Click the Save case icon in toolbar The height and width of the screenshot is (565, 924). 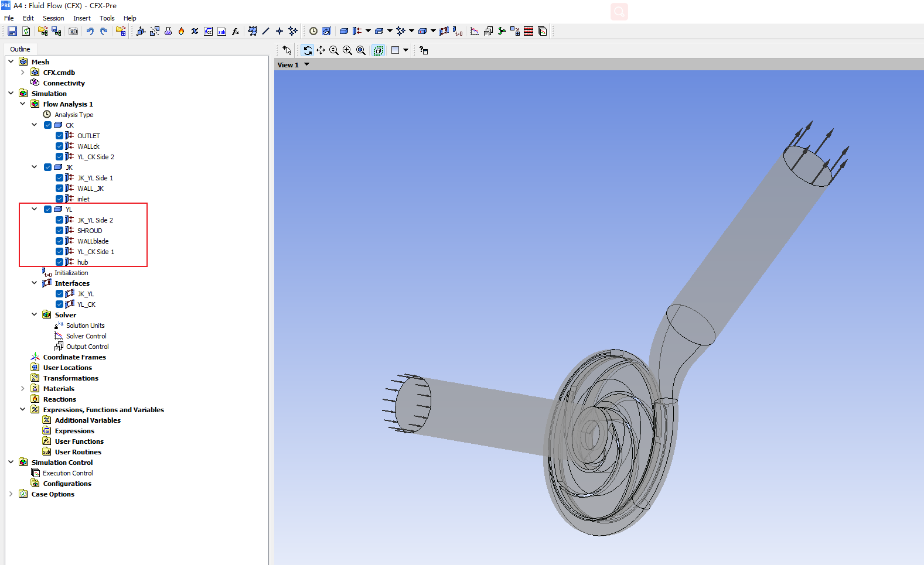pyautogui.click(x=12, y=31)
